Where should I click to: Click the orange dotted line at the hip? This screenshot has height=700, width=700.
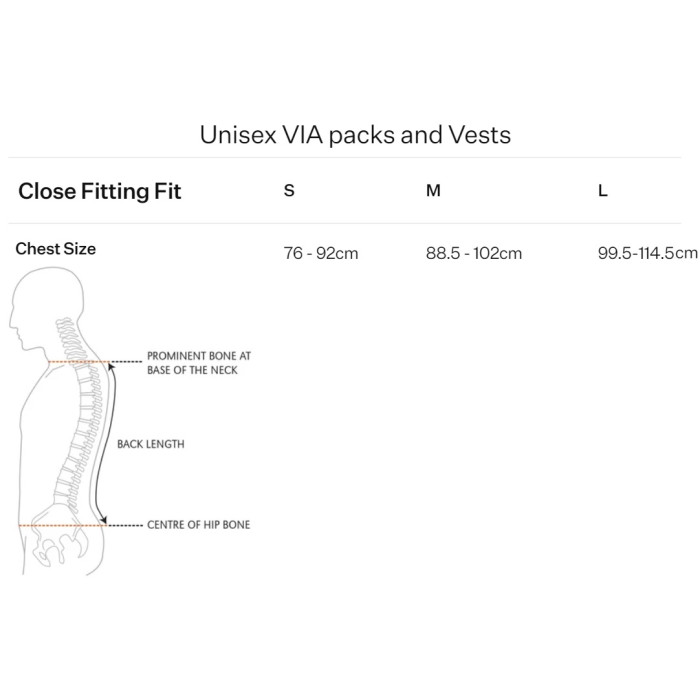[62, 525]
